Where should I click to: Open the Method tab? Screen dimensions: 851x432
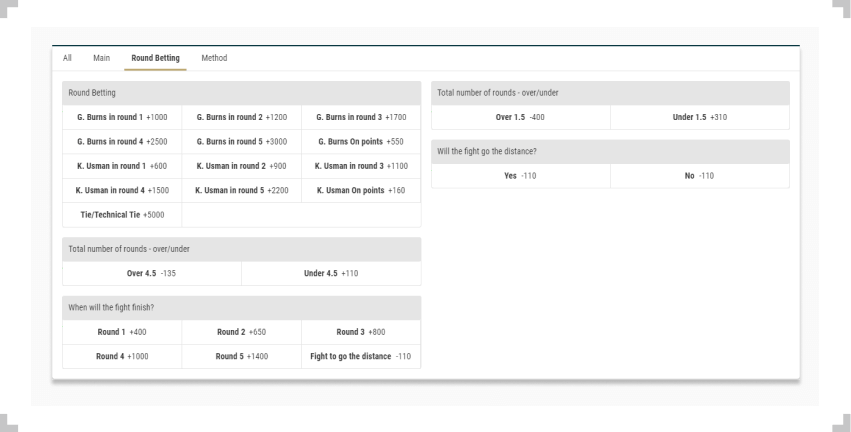214,58
